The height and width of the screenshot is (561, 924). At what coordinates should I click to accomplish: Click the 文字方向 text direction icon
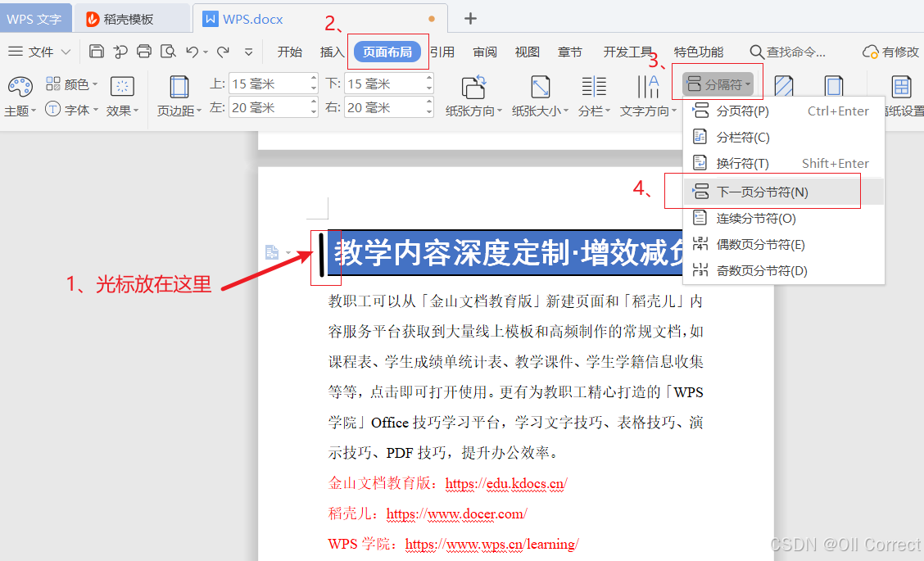coord(648,87)
